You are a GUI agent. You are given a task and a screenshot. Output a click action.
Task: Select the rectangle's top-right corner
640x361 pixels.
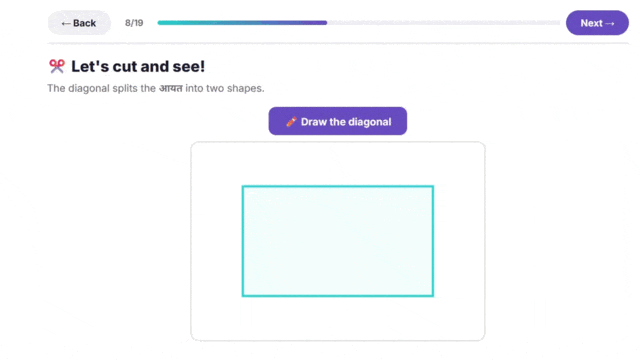coord(433,187)
